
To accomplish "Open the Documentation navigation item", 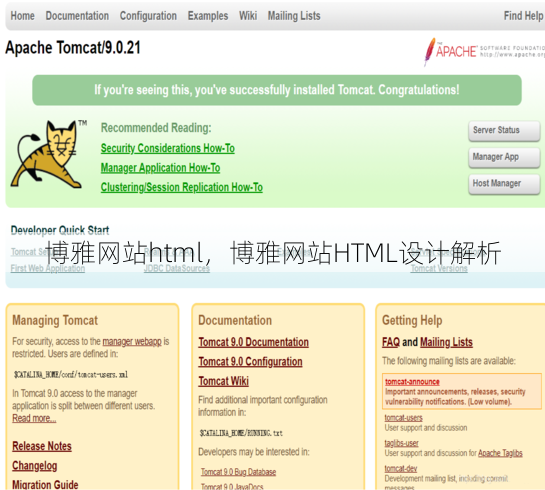I will pos(77,16).
